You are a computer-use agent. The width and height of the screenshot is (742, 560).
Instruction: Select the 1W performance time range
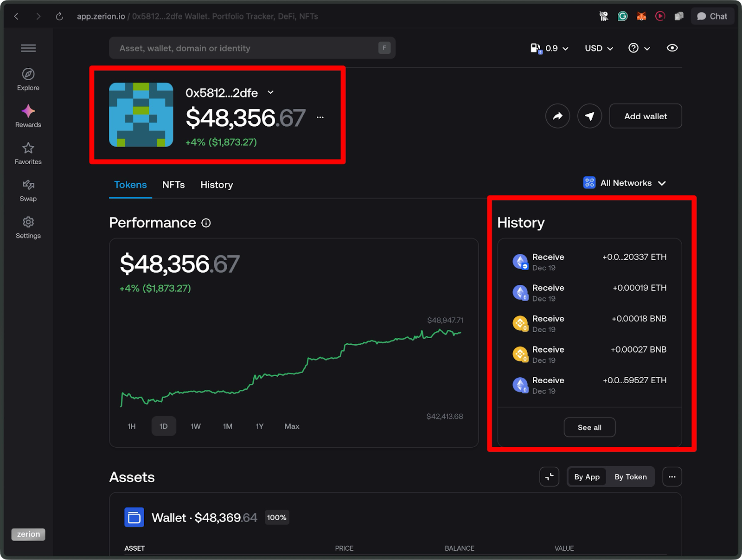195,426
